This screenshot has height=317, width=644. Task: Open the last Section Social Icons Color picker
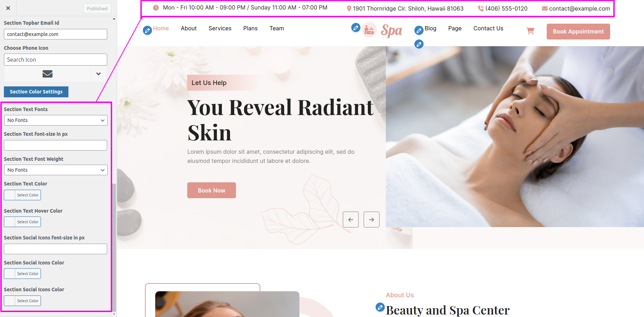coord(22,301)
